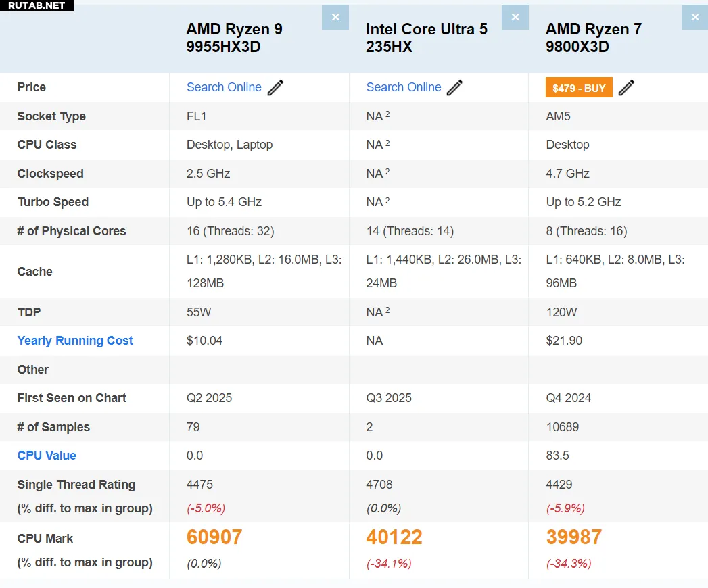The image size is (708, 588).
Task: Click the Q3 2025 first seen value
Action: coord(389,398)
